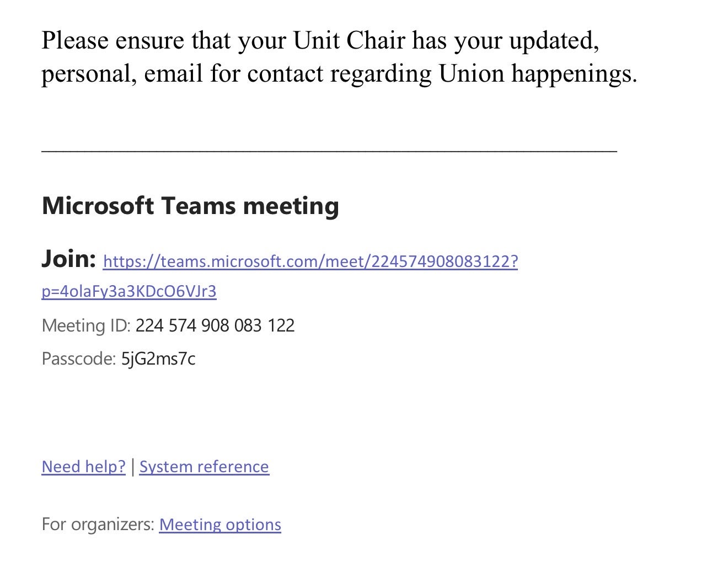The image size is (728, 561).
Task: Click the word personal, in the paragraph
Action: pyautogui.click(x=89, y=74)
